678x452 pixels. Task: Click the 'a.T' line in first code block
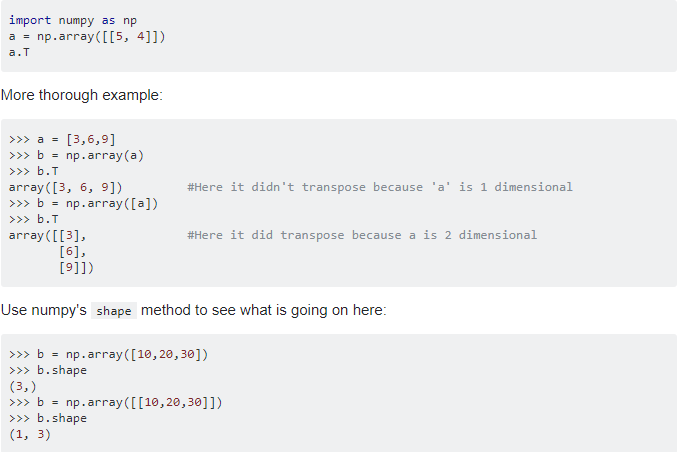click(19, 52)
